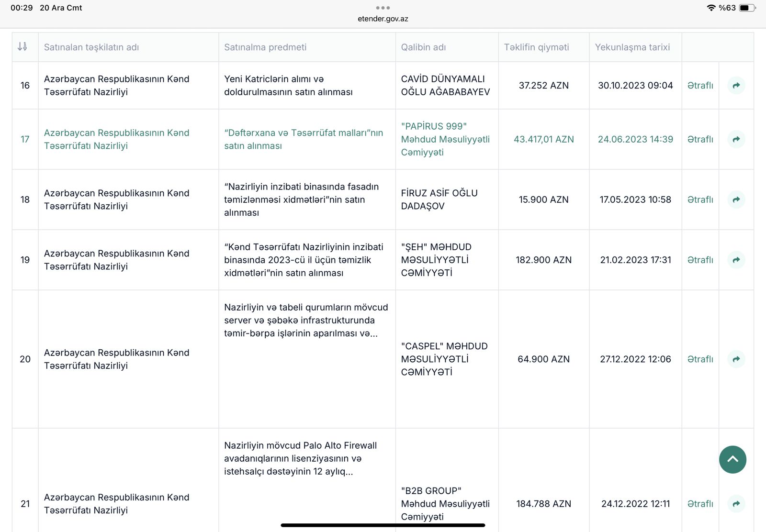
Task: Tap the etender.gov.az address bar
Action: click(x=383, y=19)
